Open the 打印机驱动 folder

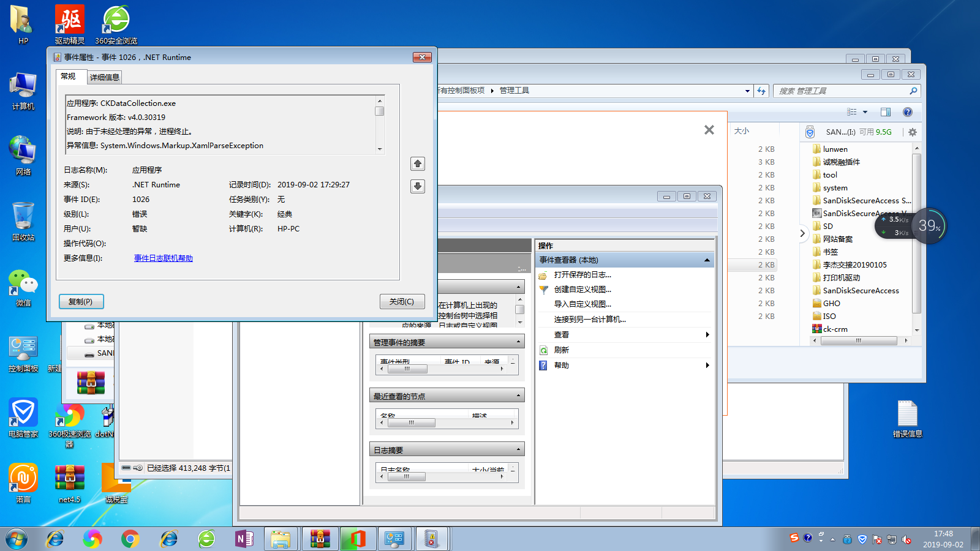point(841,278)
